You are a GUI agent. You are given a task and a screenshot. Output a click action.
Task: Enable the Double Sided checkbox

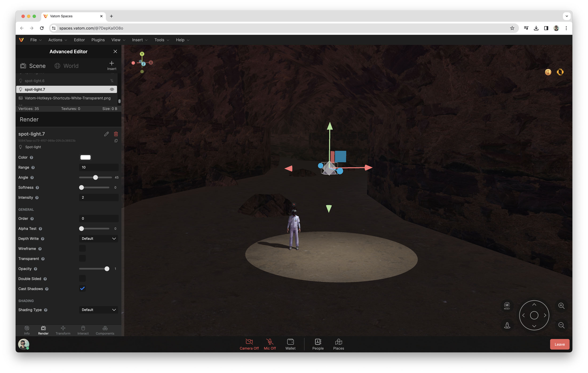click(x=82, y=279)
